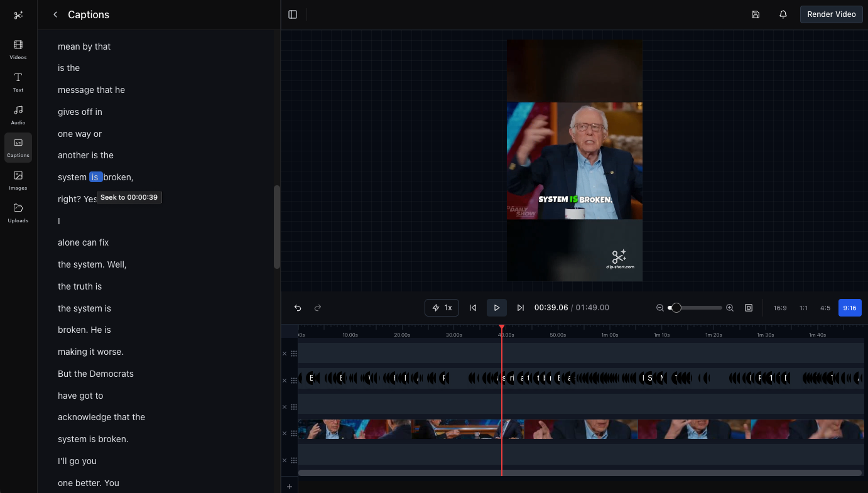The width and height of the screenshot is (868, 493).
Task: Select the video clip thumbnail strip
Action: 581,430
